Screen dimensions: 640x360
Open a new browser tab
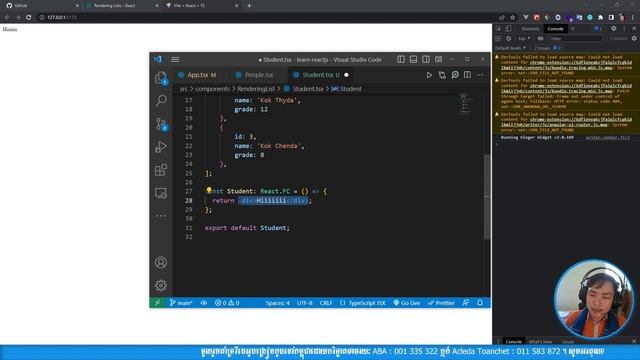point(249,6)
